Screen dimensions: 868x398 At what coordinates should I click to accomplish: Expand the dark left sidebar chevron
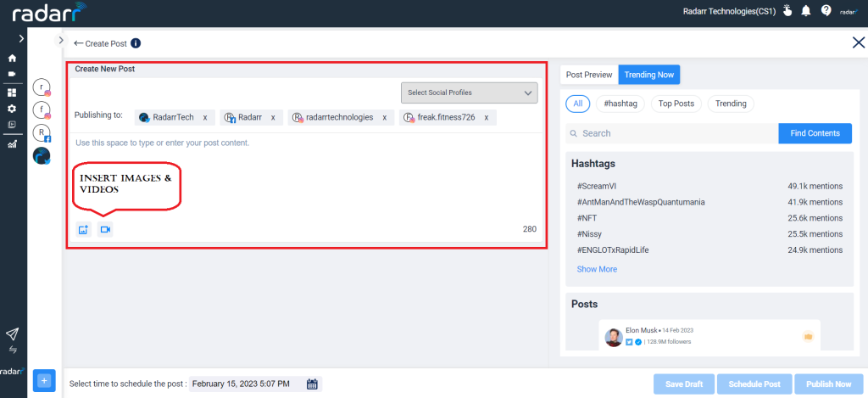coord(21,39)
